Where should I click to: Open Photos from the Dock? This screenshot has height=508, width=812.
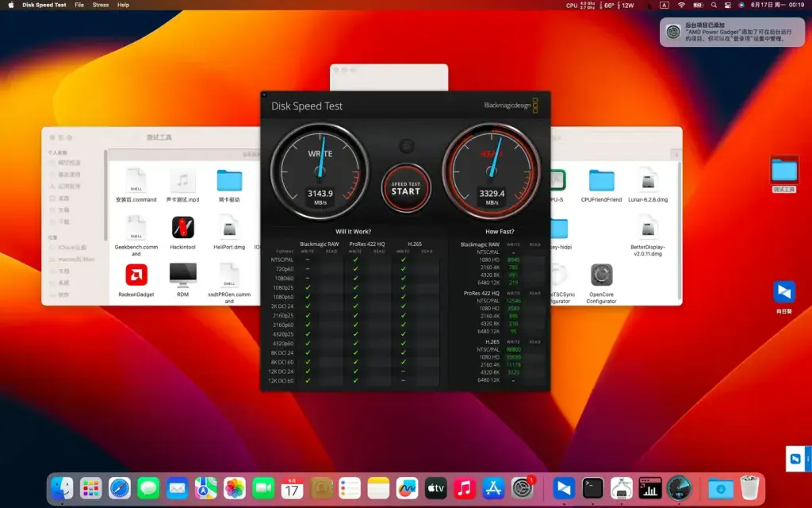[235, 488]
